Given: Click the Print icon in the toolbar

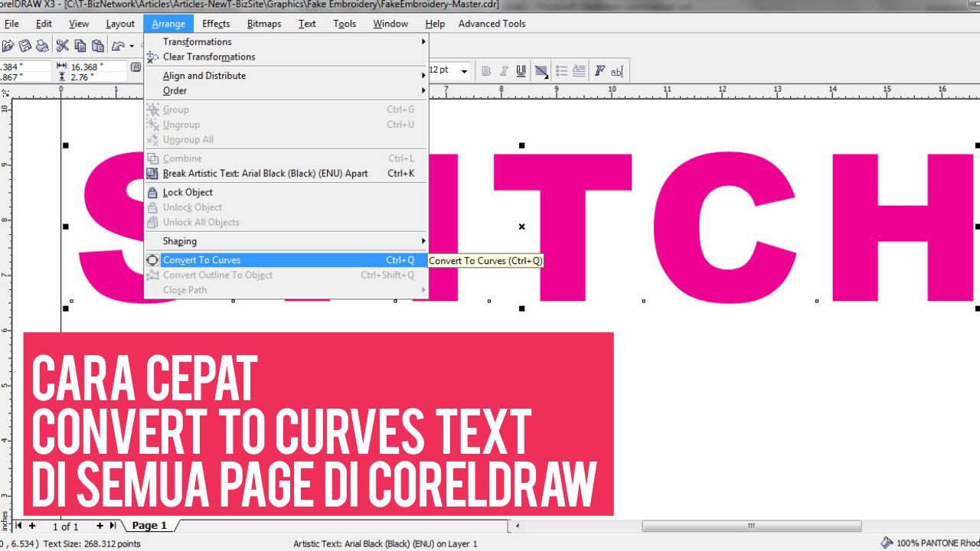Looking at the screenshot, I should point(41,45).
